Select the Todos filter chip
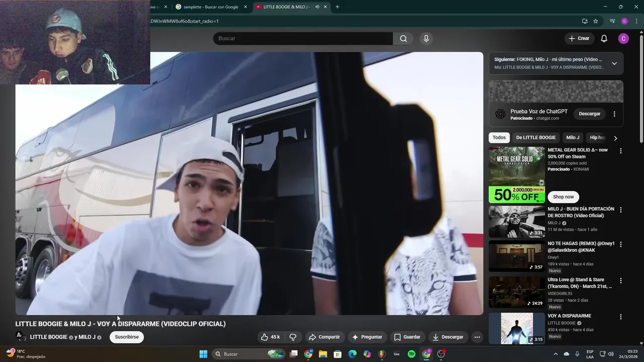Viewport: 644px width, 362px height. [499, 138]
